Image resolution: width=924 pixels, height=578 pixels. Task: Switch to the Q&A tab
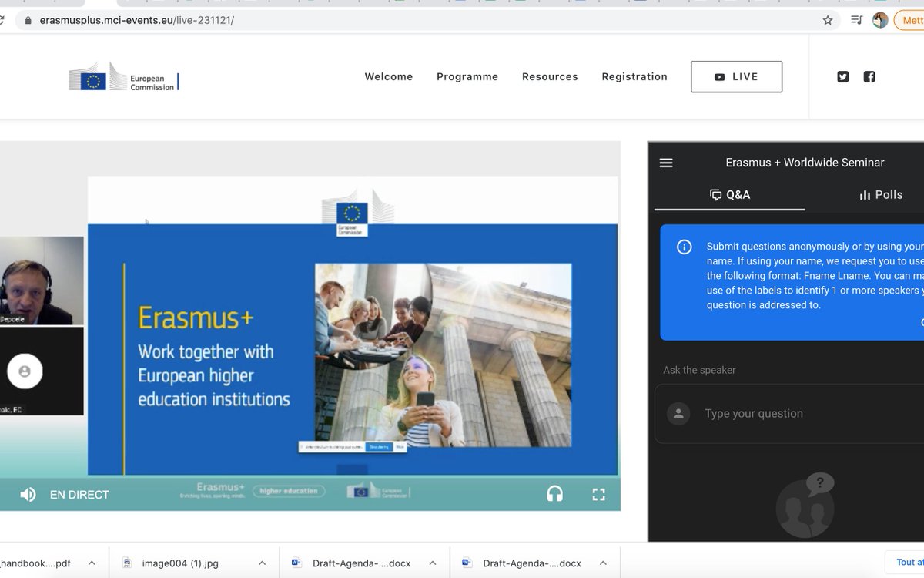(729, 195)
